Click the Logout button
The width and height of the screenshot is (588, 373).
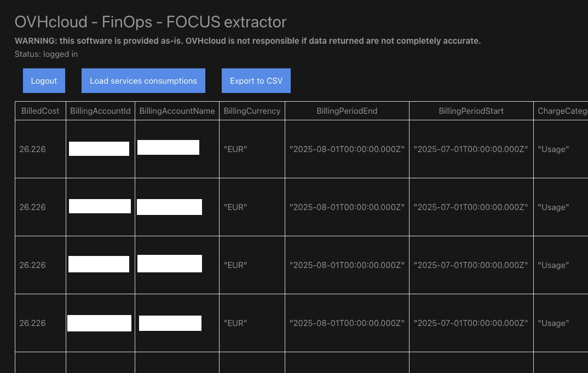[x=44, y=80]
